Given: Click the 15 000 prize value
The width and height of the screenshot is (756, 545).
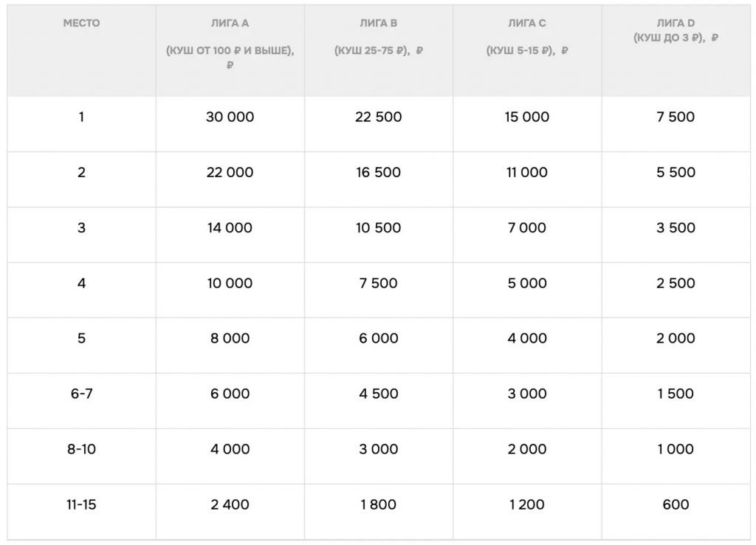Looking at the screenshot, I should 527,117.
